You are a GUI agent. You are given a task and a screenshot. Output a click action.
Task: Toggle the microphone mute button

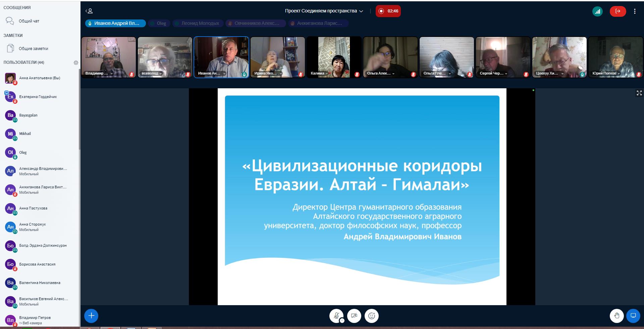336,316
